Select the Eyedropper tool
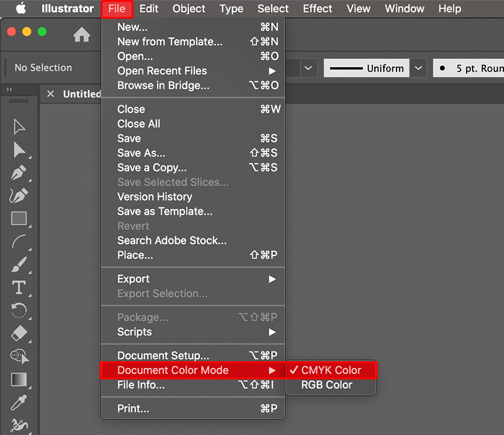504x435 pixels. point(19,402)
